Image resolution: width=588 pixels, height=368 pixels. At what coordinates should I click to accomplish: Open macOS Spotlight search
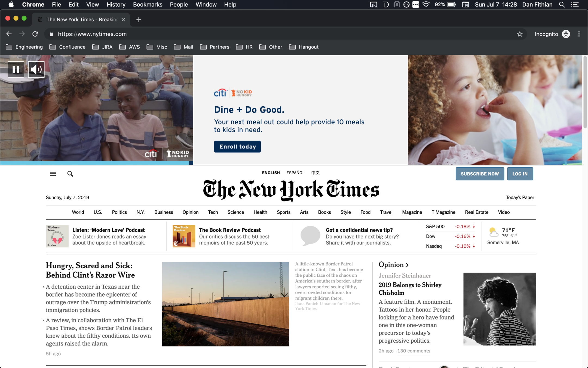coord(562,5)
